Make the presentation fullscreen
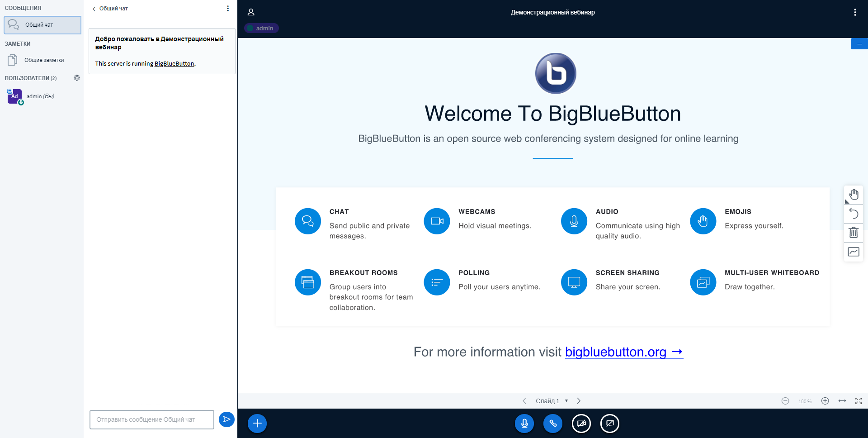This screenshot has height=438, width=868. (x=859, y=401)
